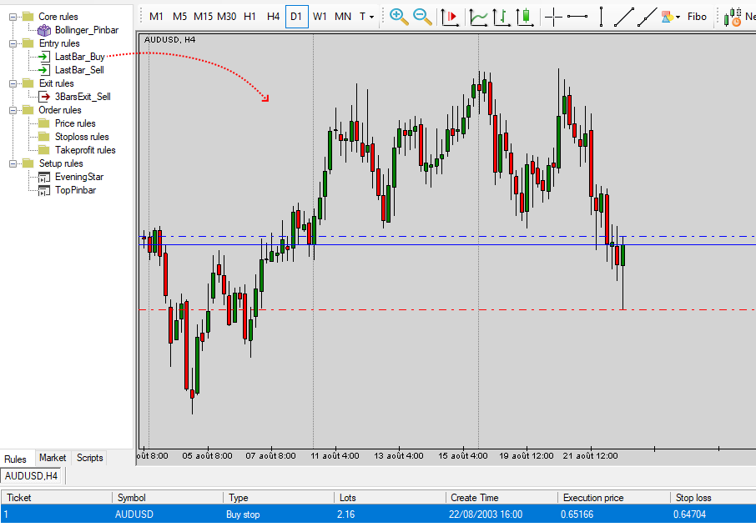Screen dimensions: 756x532
Task: Switch to the M15 timeframe
Action: 203,16
